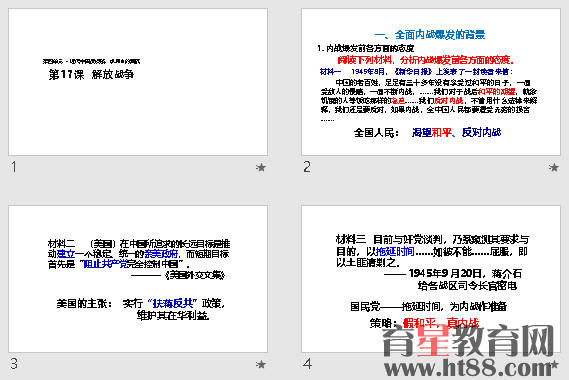Click slide number 3 label
This screenshot has height=380, width=569.
pyautogui.click(x=14, y=364)
